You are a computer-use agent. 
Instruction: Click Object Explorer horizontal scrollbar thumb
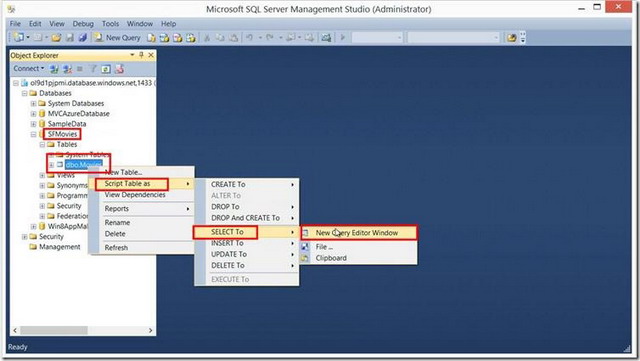pos(54,330)
